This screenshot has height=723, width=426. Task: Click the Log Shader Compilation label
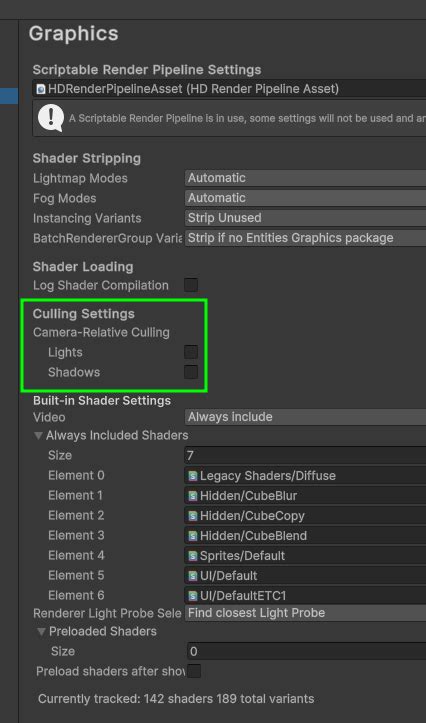click(101, 285)
